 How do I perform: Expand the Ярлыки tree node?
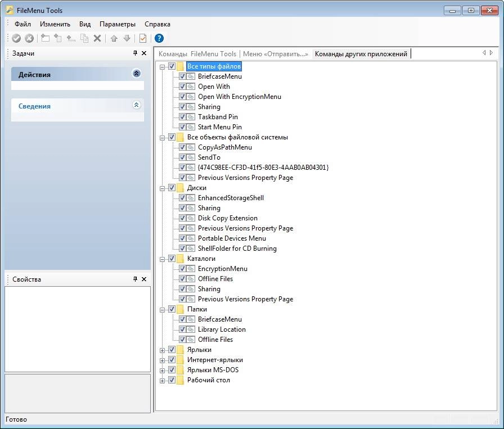163,351
